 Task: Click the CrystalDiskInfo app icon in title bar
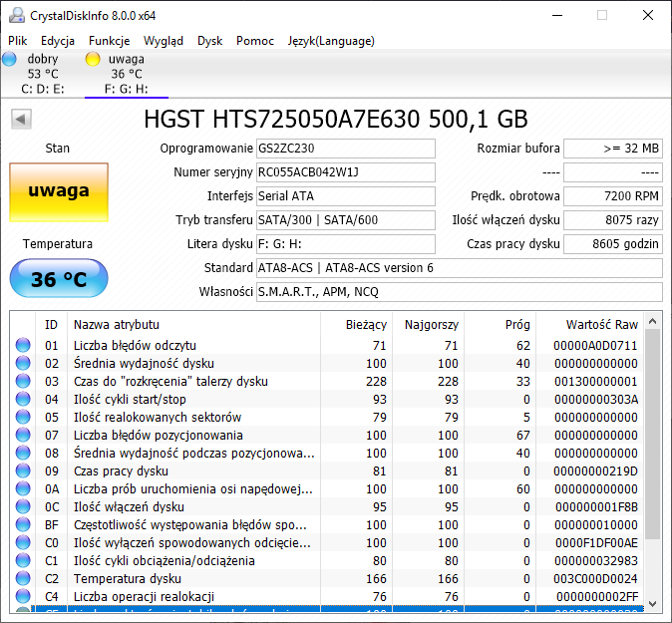tap(17, 15)
